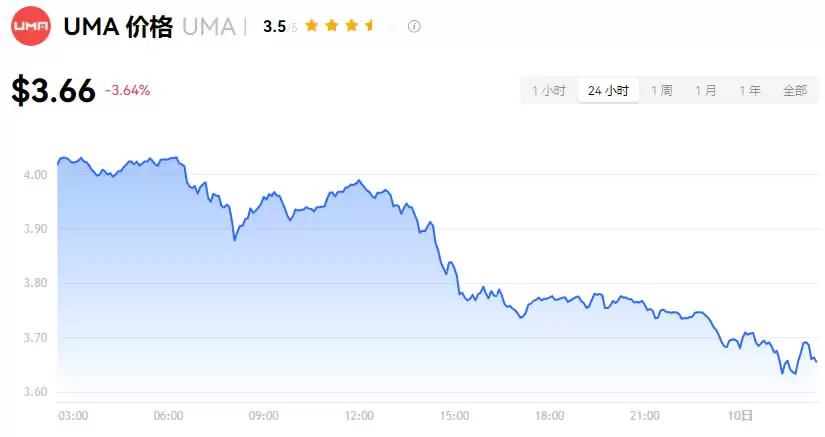Viewport: 825px width, 437px height.
Task: Select the 24小时 time range tab
Action: pos(608,91)
